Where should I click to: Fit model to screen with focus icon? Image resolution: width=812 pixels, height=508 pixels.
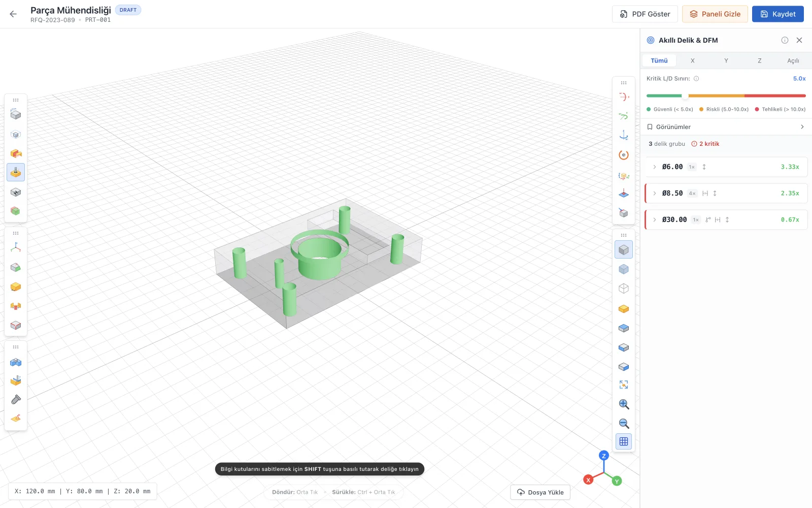coord(624,385)
